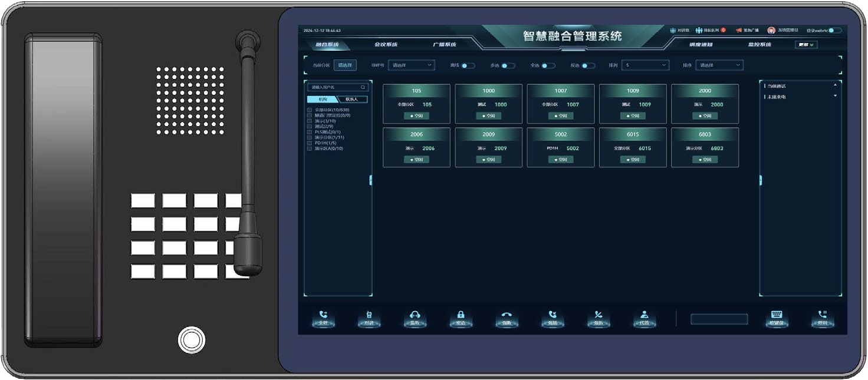Viewport: 868px width, 380px height.
Task: Click the 当前分区 请选择 button
Action: (345, 65)
